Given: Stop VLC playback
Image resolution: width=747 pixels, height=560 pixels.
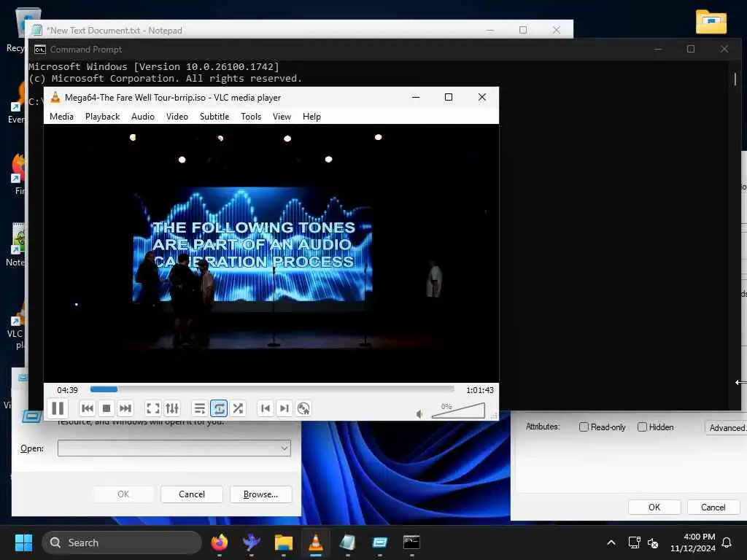Looking at the screenshot, I should click(107, 408).
